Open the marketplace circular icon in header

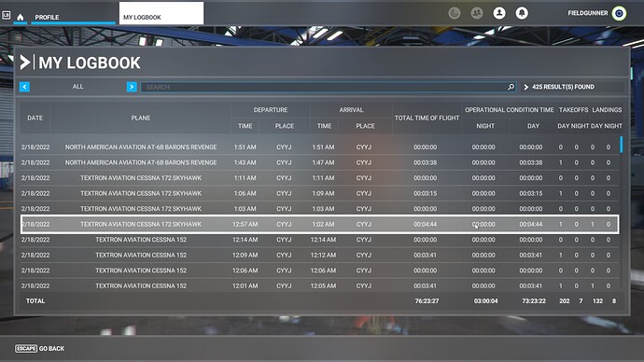(455, 13)
